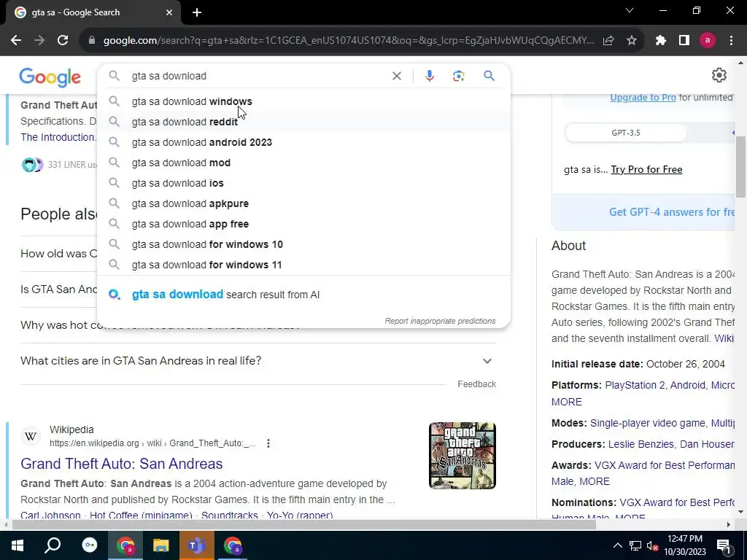Submit search with the blue magnifier icon

[x=489, y=76]
